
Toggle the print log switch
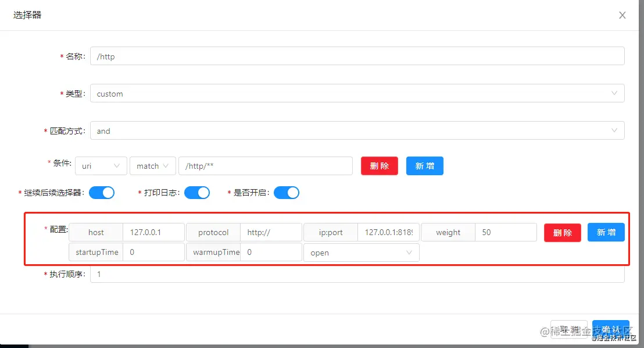click(196, 193)
